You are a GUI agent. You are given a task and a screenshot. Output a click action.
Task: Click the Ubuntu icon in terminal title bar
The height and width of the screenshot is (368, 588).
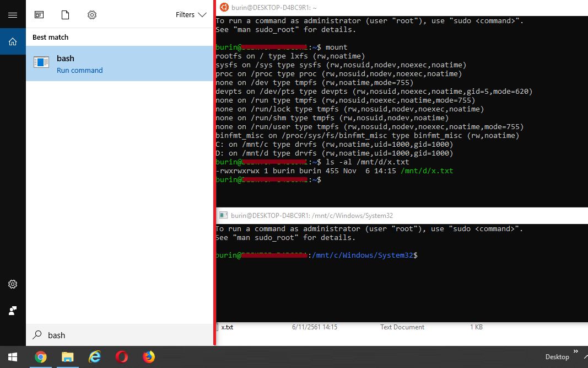224,7
